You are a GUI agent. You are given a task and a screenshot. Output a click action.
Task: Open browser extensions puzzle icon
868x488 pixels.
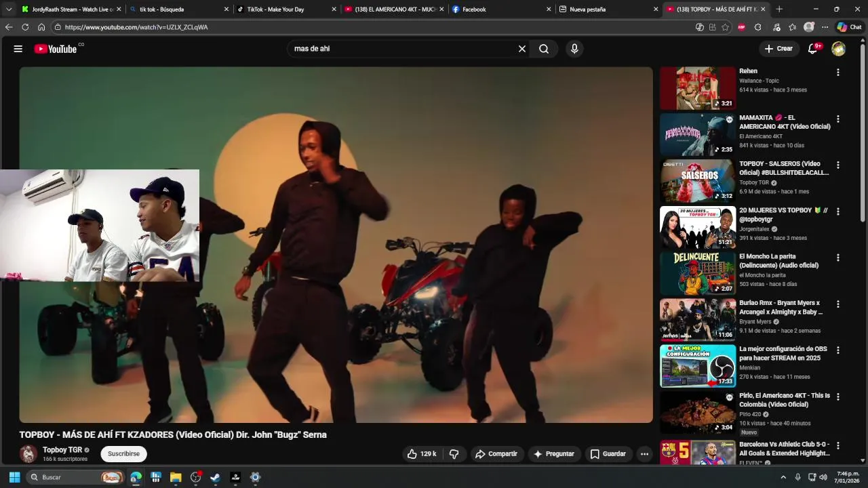pyautogui.click(x=757, y=27)
